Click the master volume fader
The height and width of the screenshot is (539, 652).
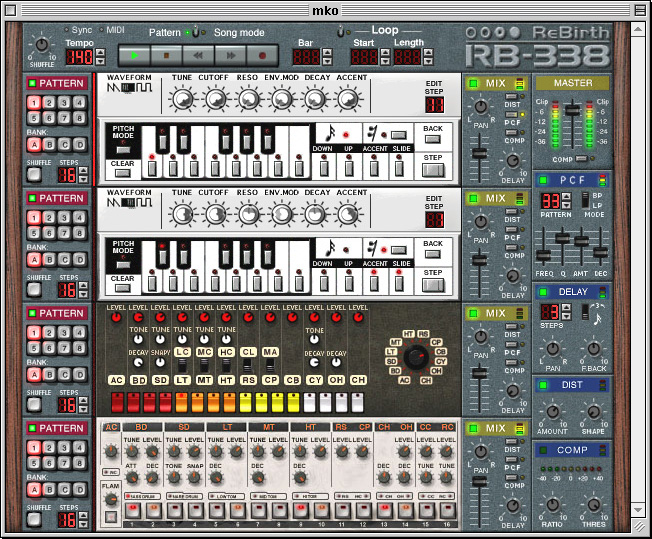(573, 110)
